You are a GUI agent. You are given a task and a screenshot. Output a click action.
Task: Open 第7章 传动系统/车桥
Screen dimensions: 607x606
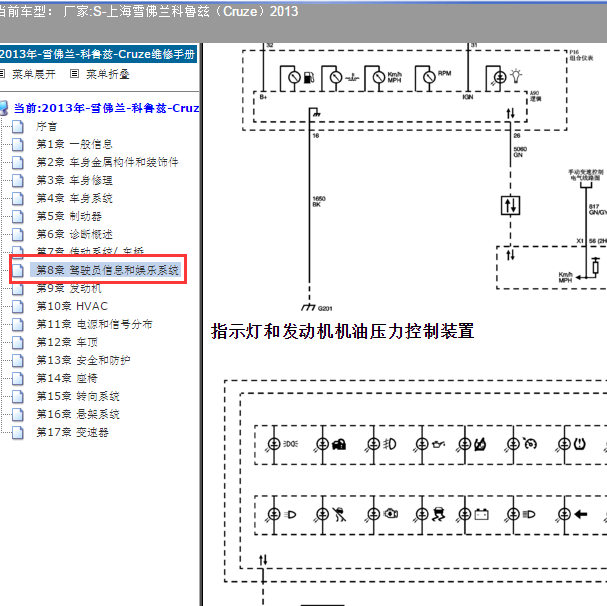point(90,251)
